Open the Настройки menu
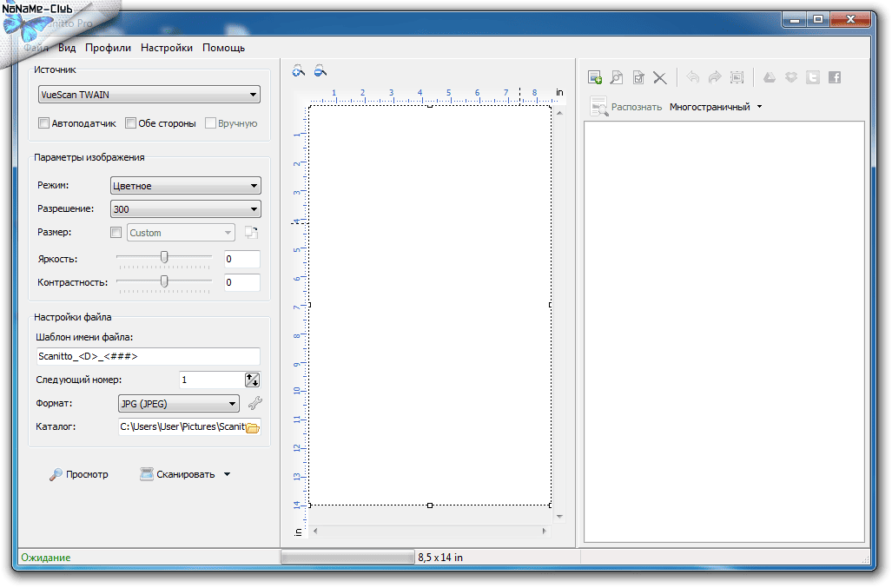Screen dimensions: 892x588 pos(167,48)
